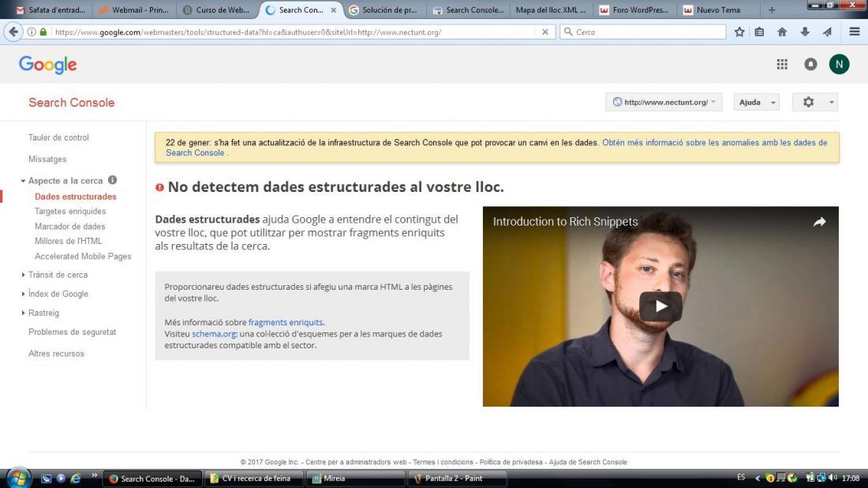Image resolution: width=868 pixels, height=488 pixels.
Task: Click the Google logo
Action: click(x=47, y=65)
